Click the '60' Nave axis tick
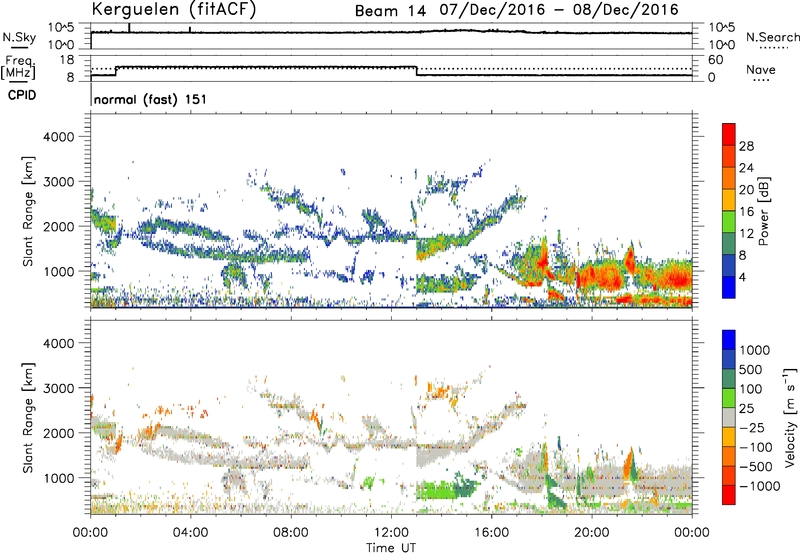Image resolution: width=800 pixels, height=554 pixels. pos(715,60)
